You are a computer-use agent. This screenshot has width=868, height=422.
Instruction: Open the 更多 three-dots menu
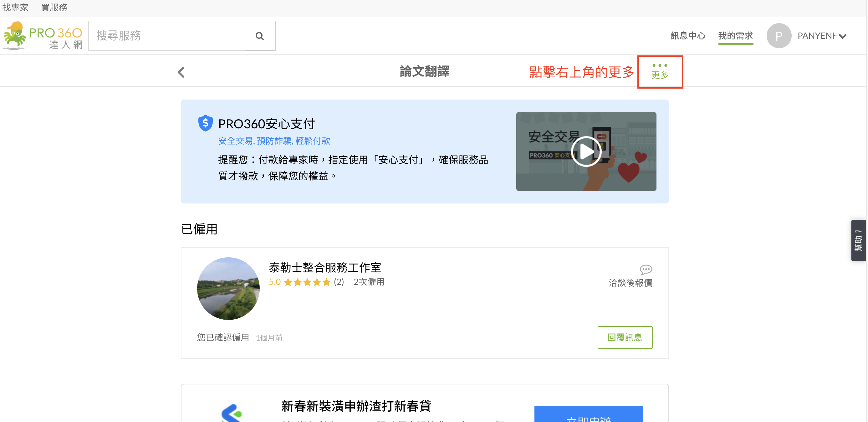coord(659,71)
